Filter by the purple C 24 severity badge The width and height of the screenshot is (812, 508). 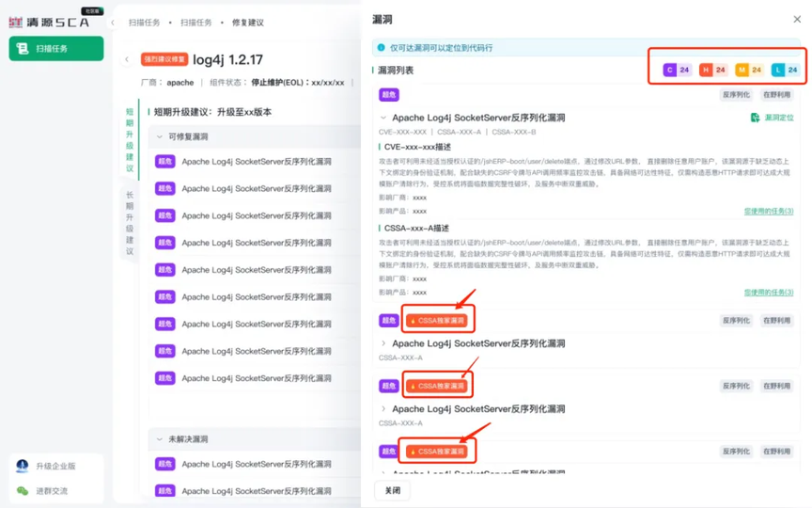click(x=678, y=70)
